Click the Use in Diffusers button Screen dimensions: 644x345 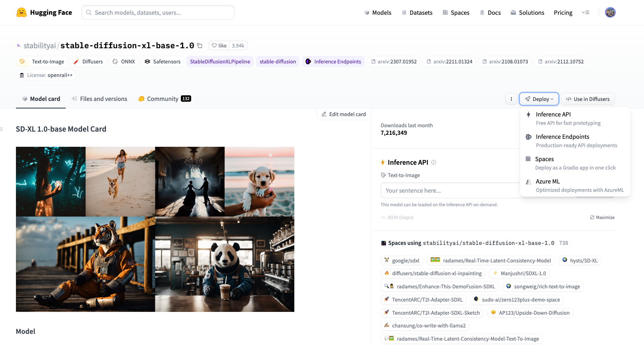(588, 99)
